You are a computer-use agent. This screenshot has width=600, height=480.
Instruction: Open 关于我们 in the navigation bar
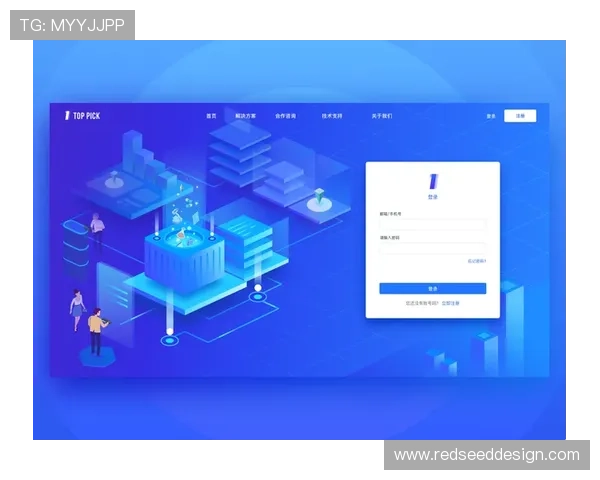(381, 116)
